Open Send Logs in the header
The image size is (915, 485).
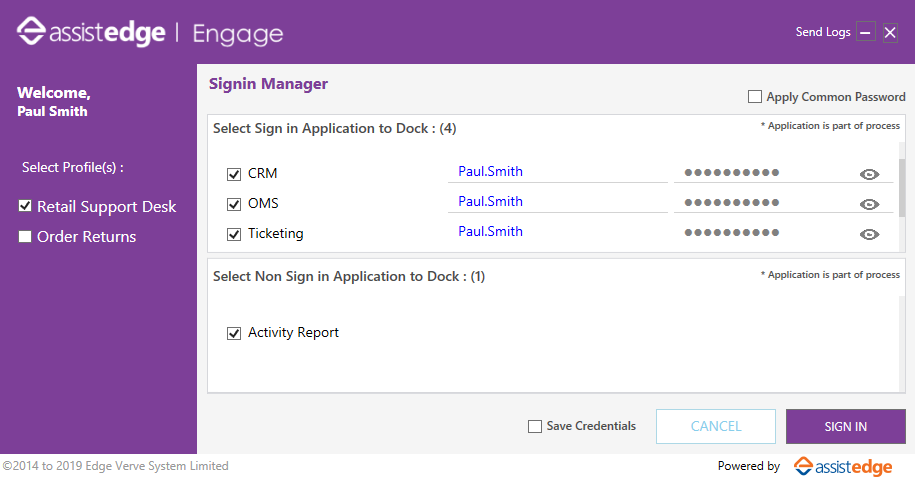[823, 32]
